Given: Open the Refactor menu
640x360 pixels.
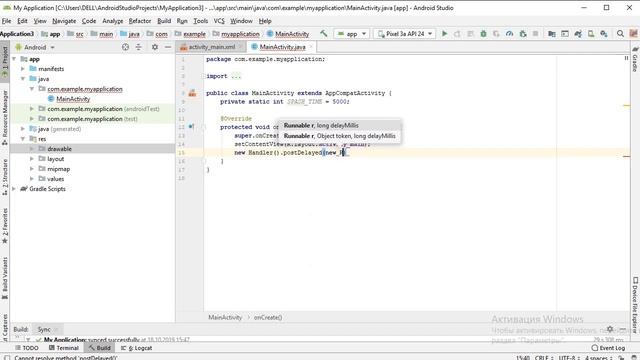Looking at the screenshot, I should (x=140, y=21).
